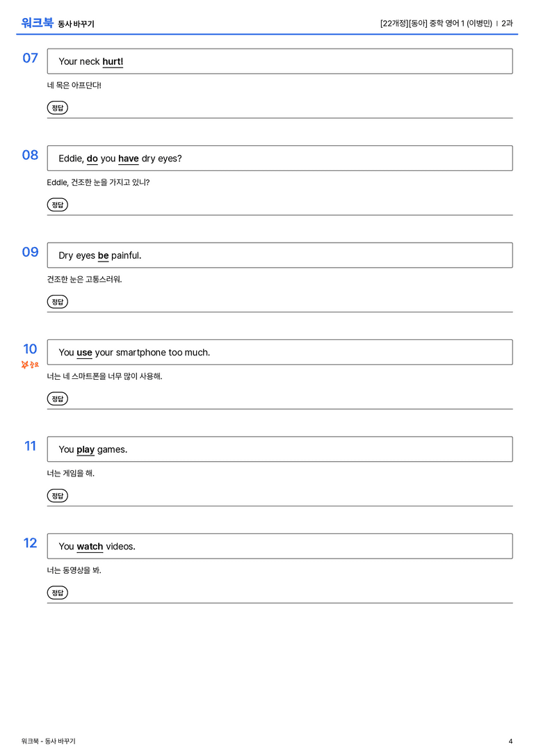This screenshot has height=756, width=534.
Task: Click question number 08
Action: point(30,155)
